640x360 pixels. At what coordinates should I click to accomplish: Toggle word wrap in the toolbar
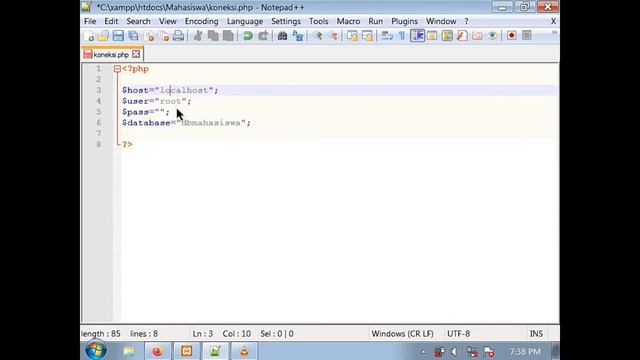click(x=387, y=36)
